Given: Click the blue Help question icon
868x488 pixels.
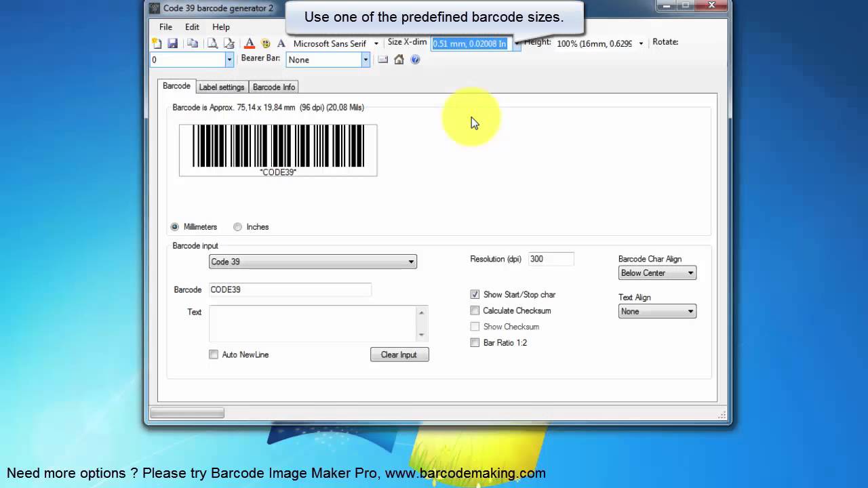Looking at the screenshot, I should click(x=415, y=60).
